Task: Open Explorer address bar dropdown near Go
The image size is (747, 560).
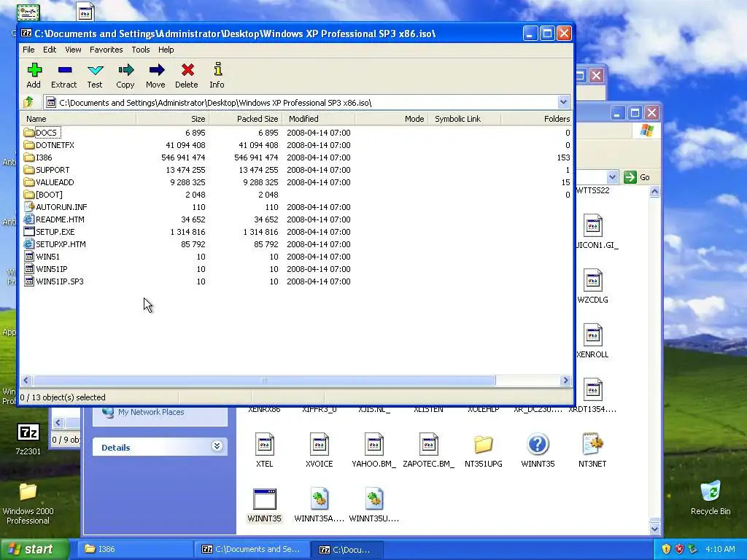Action: [612, 177]
